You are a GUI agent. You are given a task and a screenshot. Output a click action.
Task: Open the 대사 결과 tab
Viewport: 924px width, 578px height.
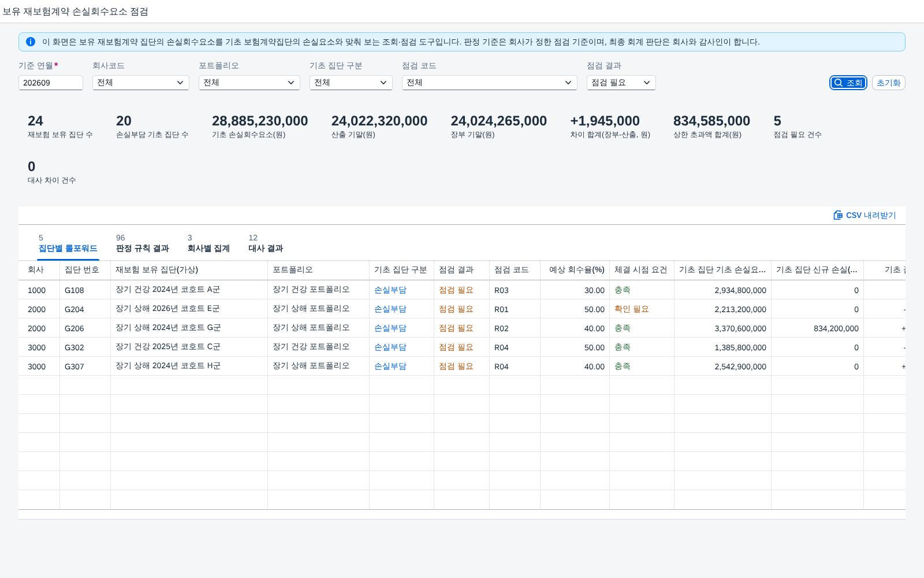[266, 244]
